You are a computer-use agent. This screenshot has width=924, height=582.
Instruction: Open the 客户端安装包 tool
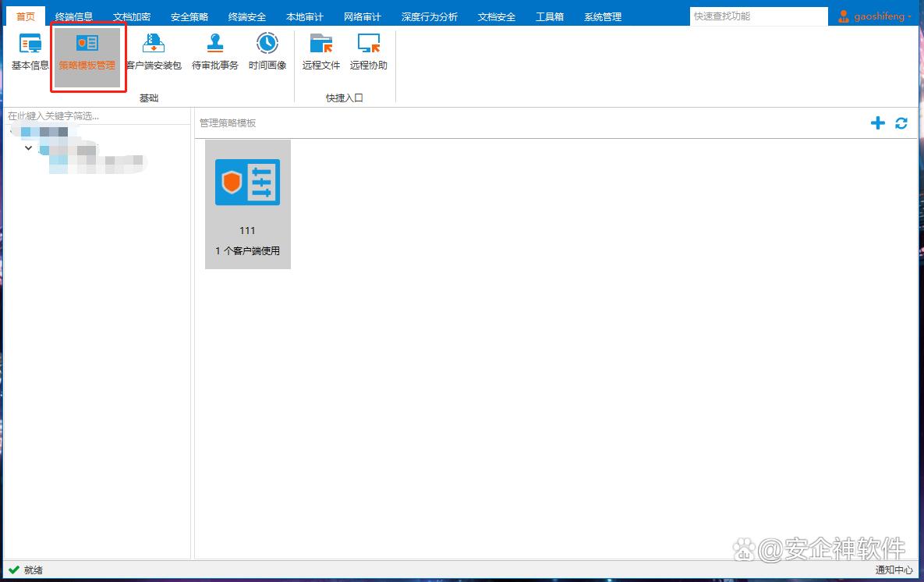[x=153, y=52]
